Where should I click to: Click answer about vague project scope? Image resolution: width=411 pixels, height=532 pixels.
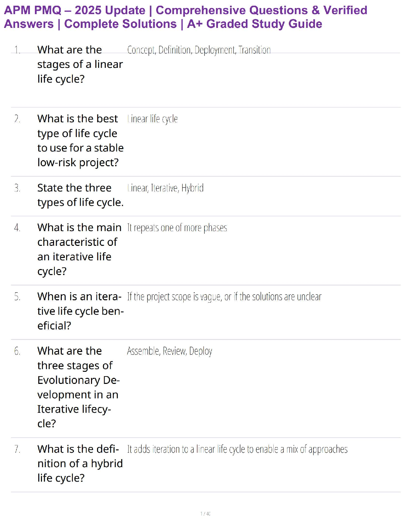pos(224,297)
